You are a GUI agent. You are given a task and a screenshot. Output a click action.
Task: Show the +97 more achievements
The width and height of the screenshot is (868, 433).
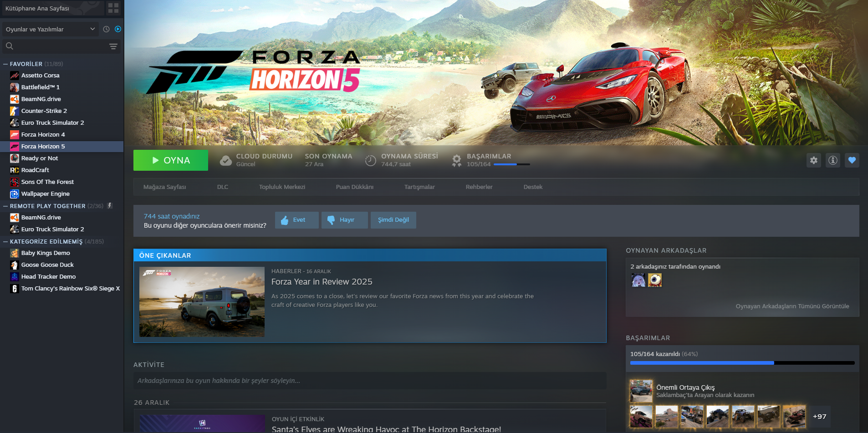tap(819, 417)
